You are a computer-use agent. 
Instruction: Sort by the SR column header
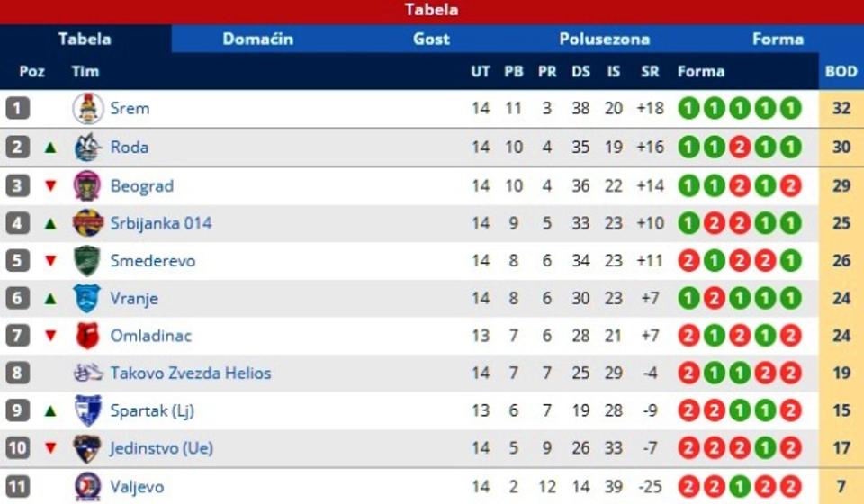650,71
